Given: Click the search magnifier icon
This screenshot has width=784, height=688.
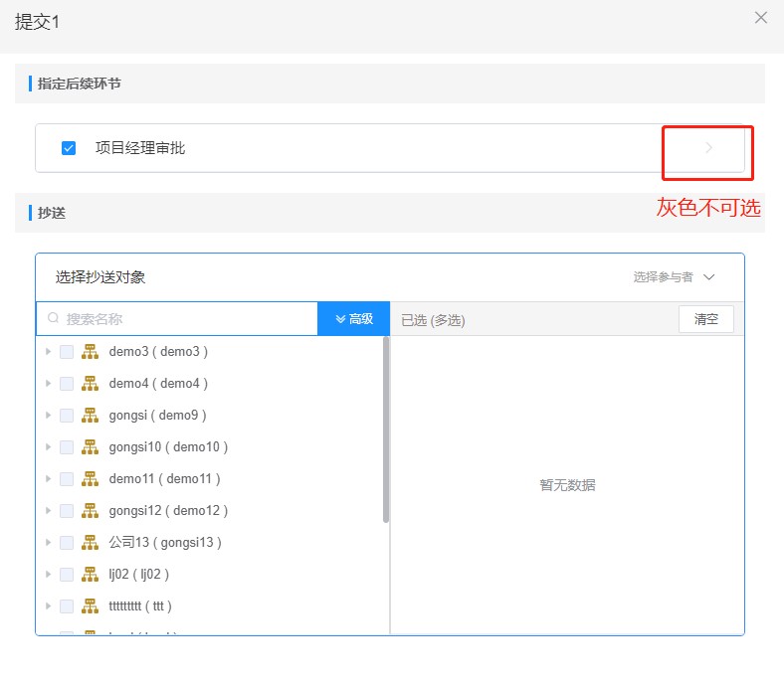Looking at the screenshot, I should pos(53,319).
